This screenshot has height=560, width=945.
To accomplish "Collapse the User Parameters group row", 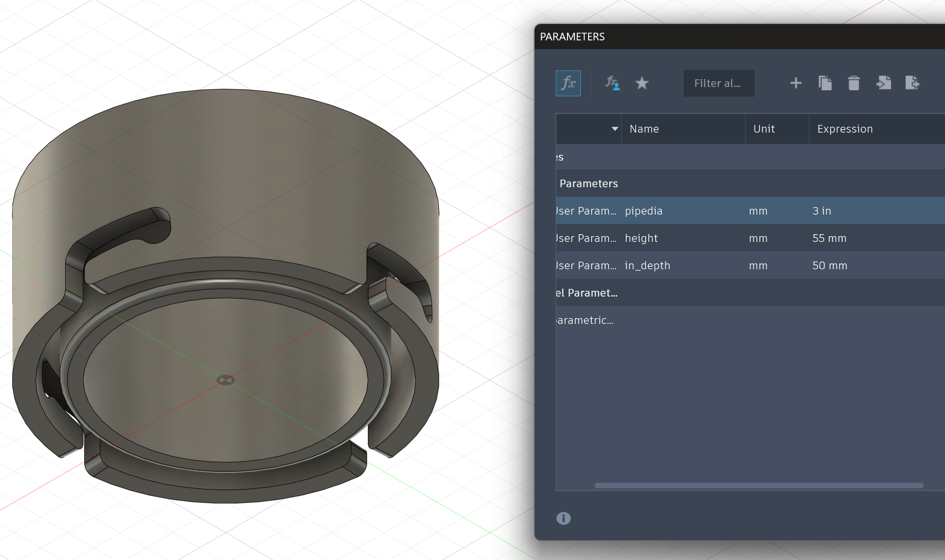I will coord(588,184).
